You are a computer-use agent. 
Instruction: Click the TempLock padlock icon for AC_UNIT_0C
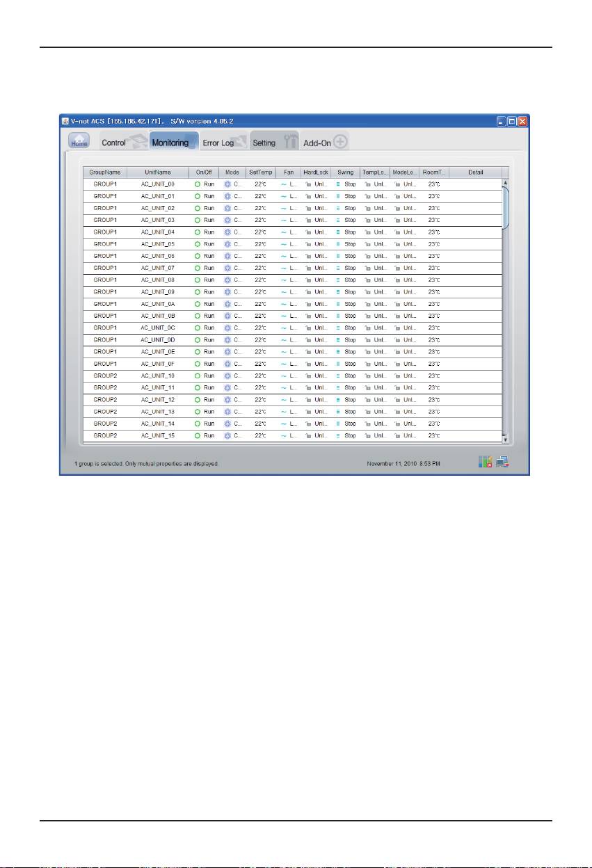[x=368, y=328]
